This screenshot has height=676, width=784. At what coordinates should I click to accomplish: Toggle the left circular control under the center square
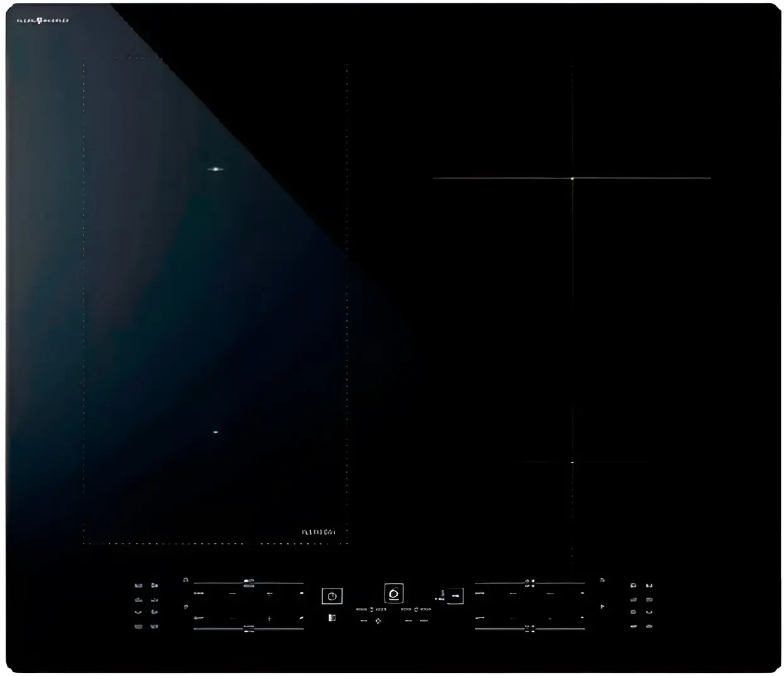(371, 609)
